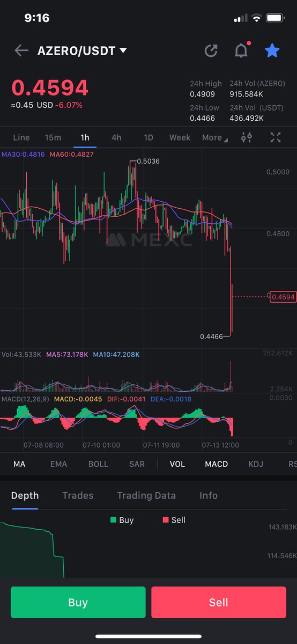Select the 1D chart interval
297x644 pixels.
click(x=148, y=137)
